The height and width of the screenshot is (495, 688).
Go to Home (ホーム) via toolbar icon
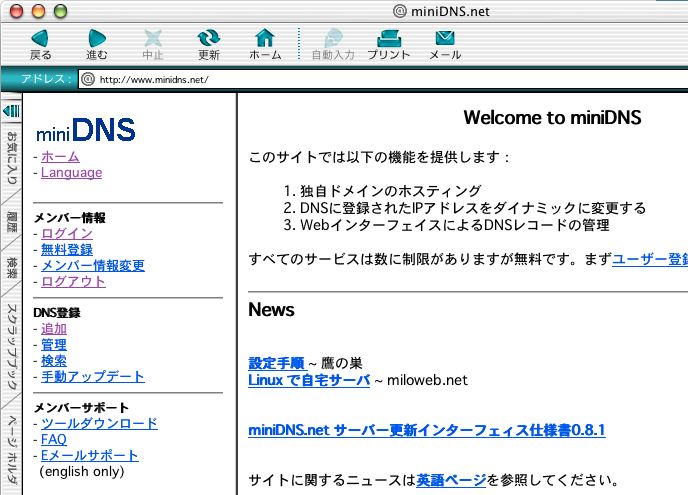[x=265, y=38]
